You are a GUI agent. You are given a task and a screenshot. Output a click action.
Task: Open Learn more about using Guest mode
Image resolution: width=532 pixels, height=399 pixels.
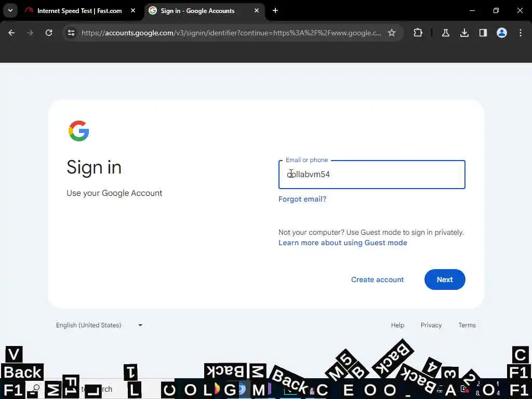[343, 243]
